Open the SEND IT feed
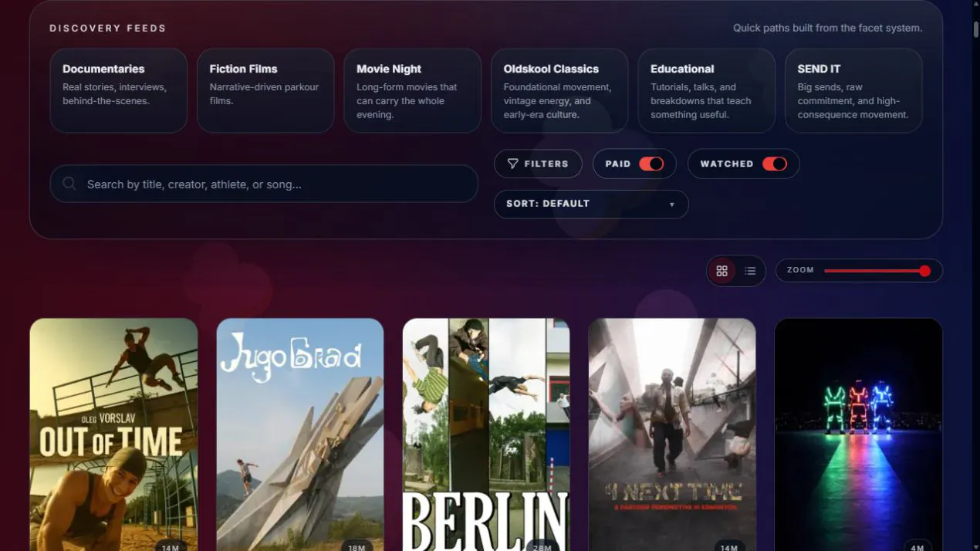The image size is (980, 551). [x=853, y=90]
